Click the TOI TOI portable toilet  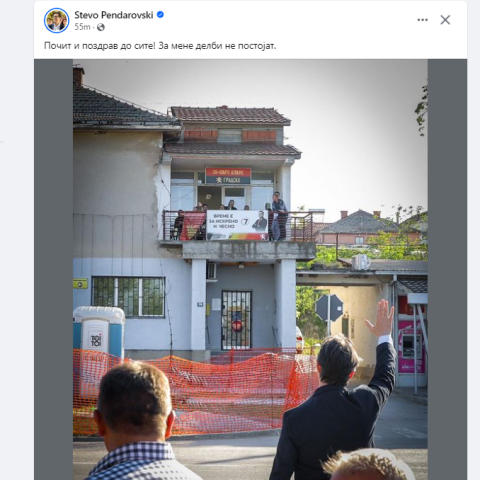[x=99, y=333]
